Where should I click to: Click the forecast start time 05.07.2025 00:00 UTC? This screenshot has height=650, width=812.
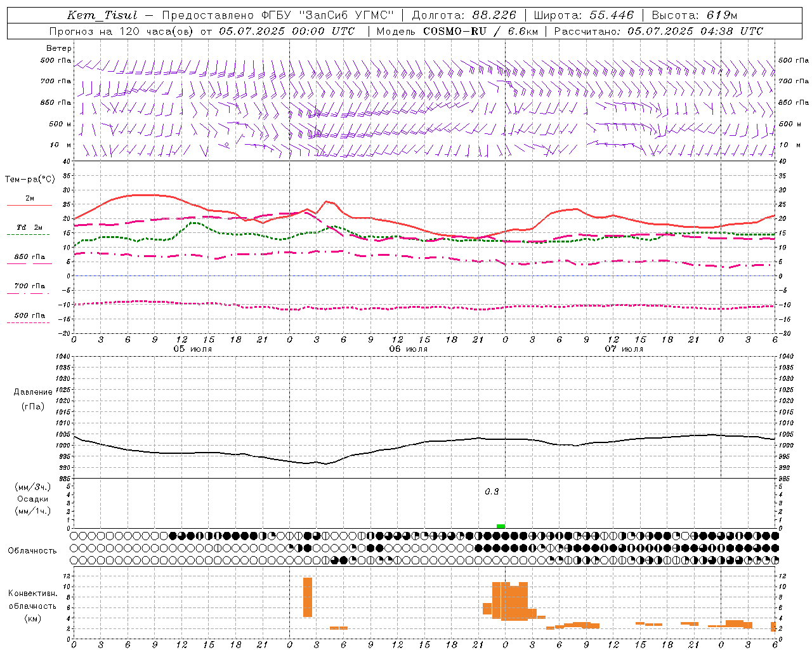click(x=287, y=31)
